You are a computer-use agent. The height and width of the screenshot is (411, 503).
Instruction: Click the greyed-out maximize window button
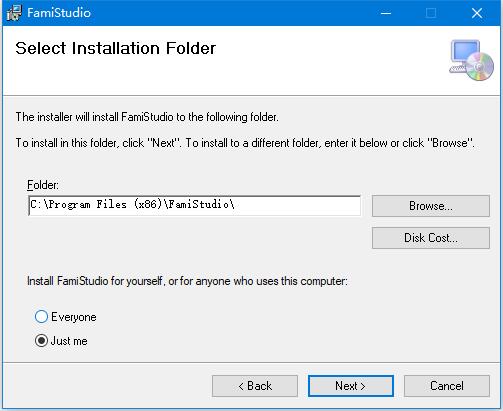431,13
